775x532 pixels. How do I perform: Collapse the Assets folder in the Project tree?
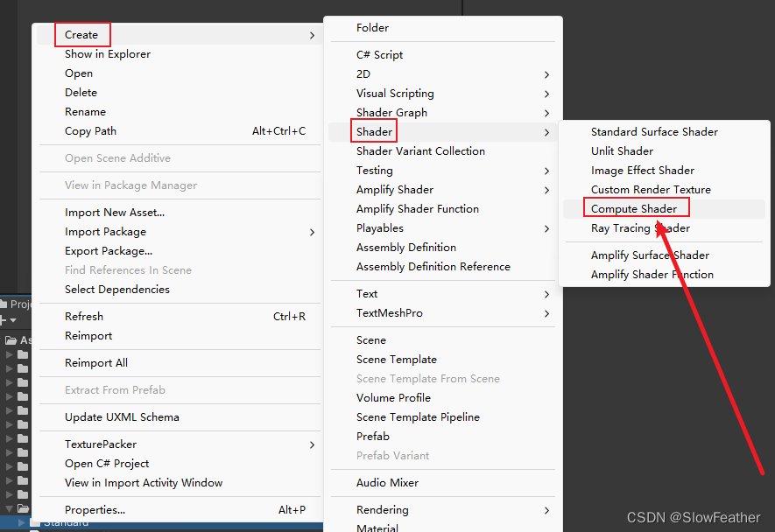2,339
